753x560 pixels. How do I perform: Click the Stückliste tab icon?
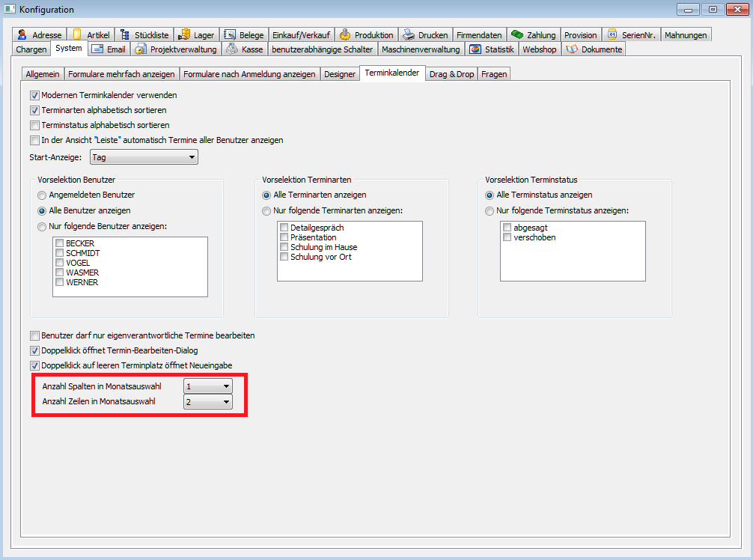coord(125,34)
